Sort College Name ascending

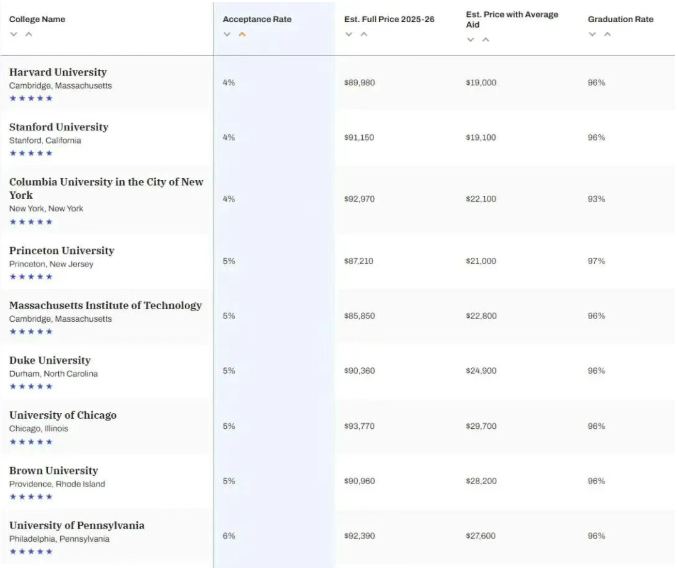[x=29, y=34]
